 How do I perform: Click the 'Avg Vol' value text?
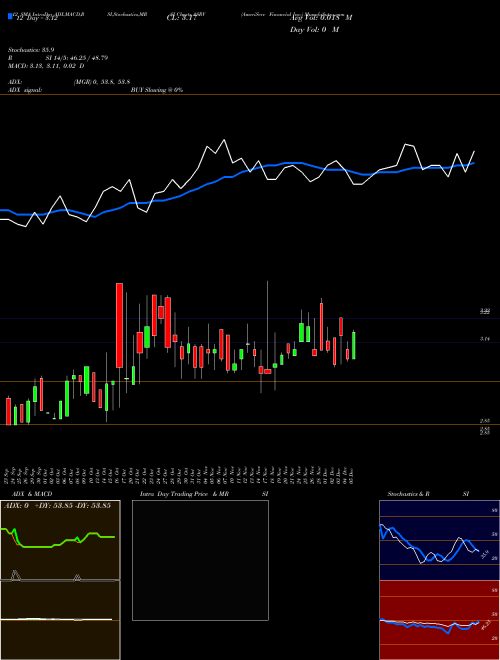click(x=321, y=18)
